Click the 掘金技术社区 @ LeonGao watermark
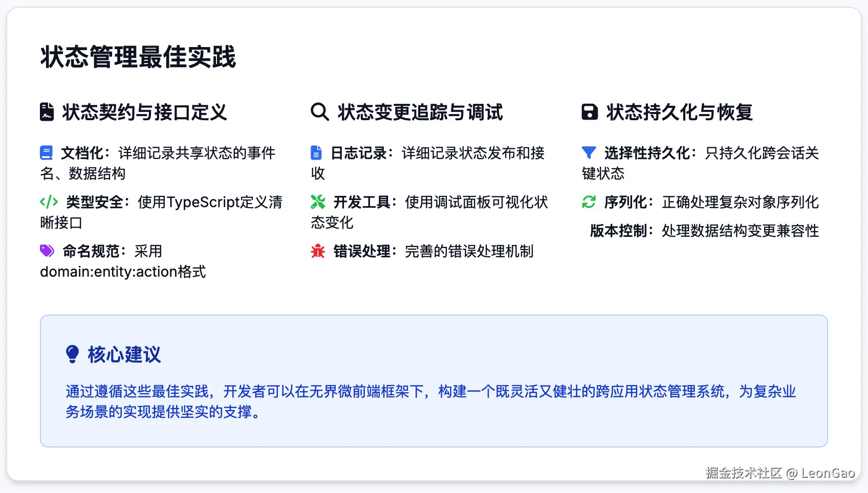The width and height of the screenshot is (868, 493). coord(780,473)
